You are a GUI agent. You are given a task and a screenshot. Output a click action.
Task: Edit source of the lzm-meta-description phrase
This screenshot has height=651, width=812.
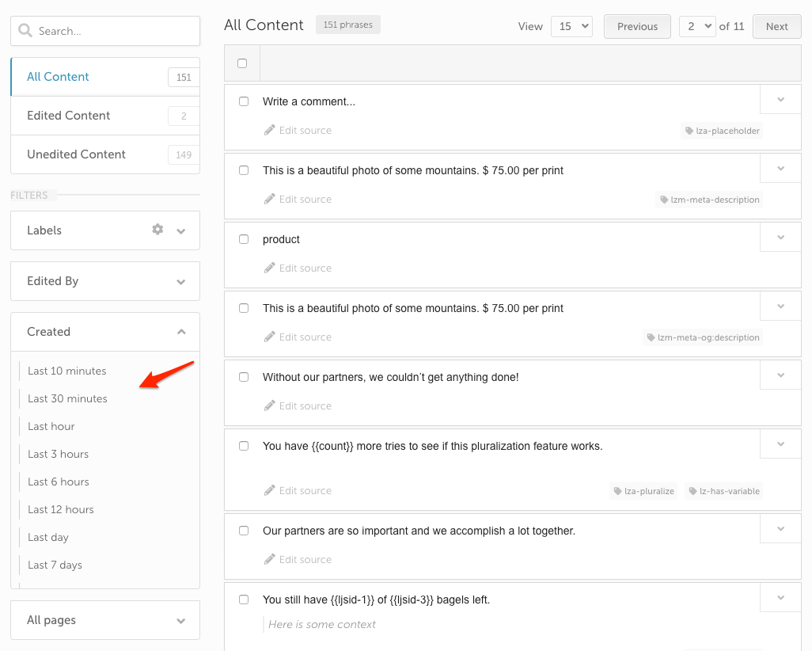[x=298, y=199]
